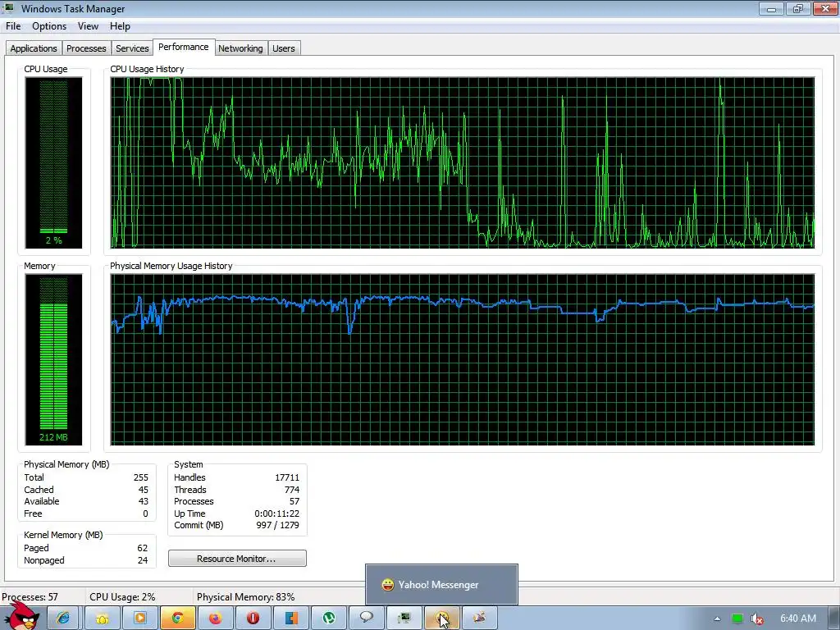Screen dimensions: 840x630
Task: Click the Yahoo! Messenger taskbar preview
Action: coord(441,584)
